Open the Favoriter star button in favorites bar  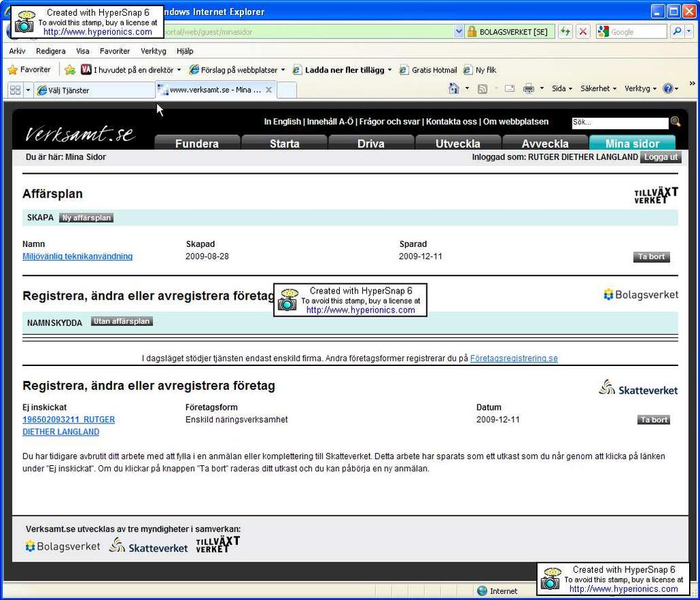pos(29,70)
